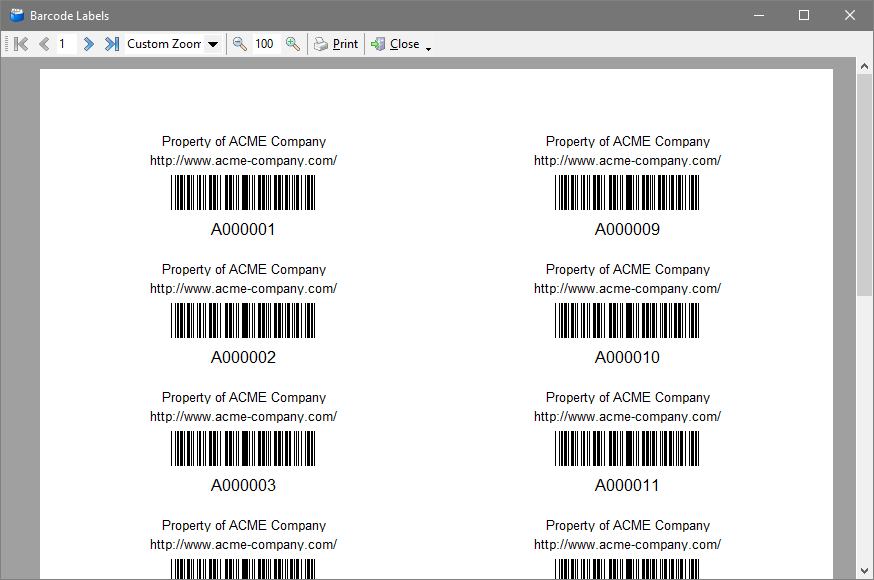874x580 pixels.
Task: Click the label number A000002
Action: pyautogui.click(x=243, y=358)
